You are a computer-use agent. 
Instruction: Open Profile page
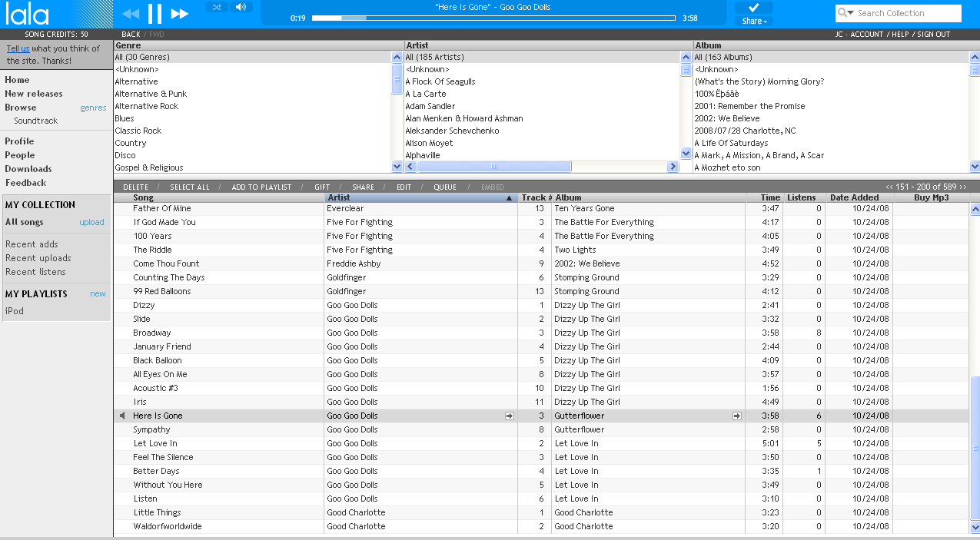[x=19, y=141]
